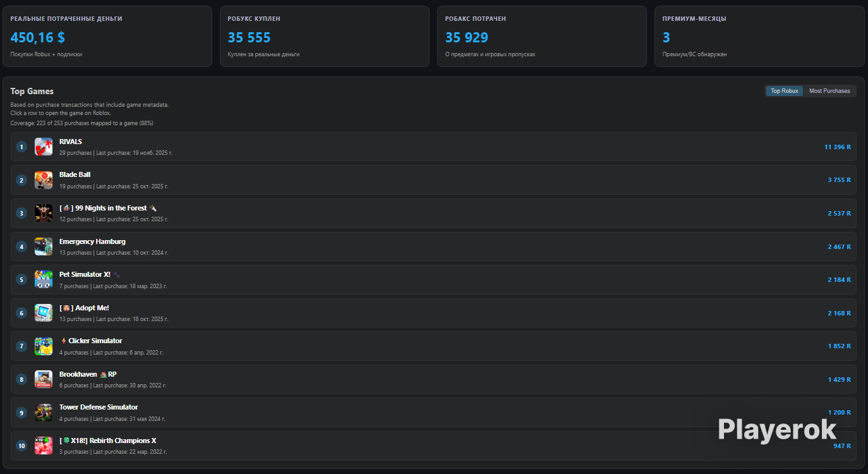Viewport: 868px width, 474px height.
Task: Open the Tower Defense Simulator title link
Action: click(x=99, y=407)
